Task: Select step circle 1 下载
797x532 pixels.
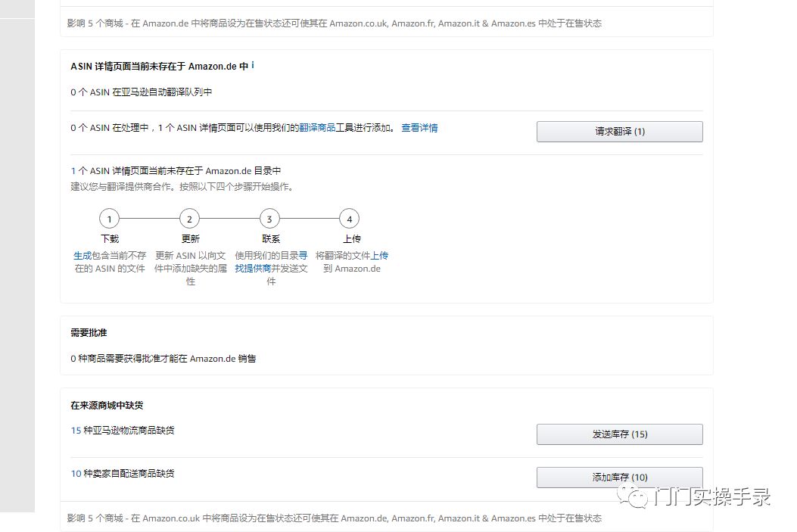Action: [x=109, y=219]
